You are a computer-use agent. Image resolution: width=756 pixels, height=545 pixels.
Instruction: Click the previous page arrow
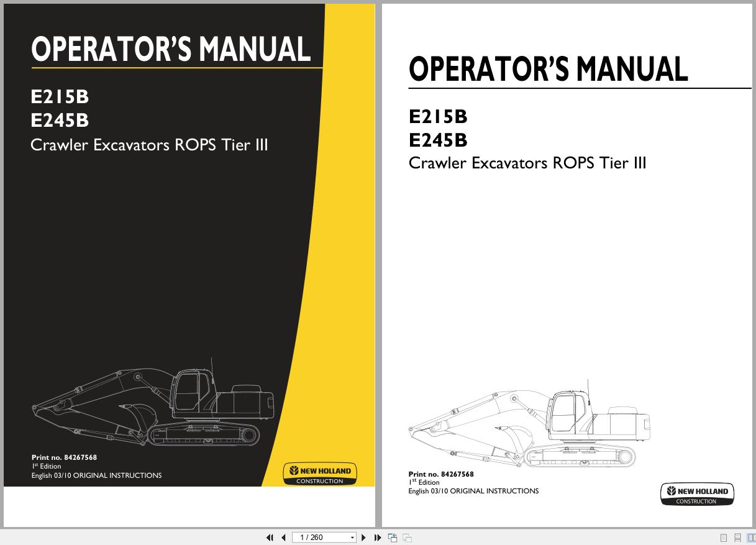pos(284,537)
